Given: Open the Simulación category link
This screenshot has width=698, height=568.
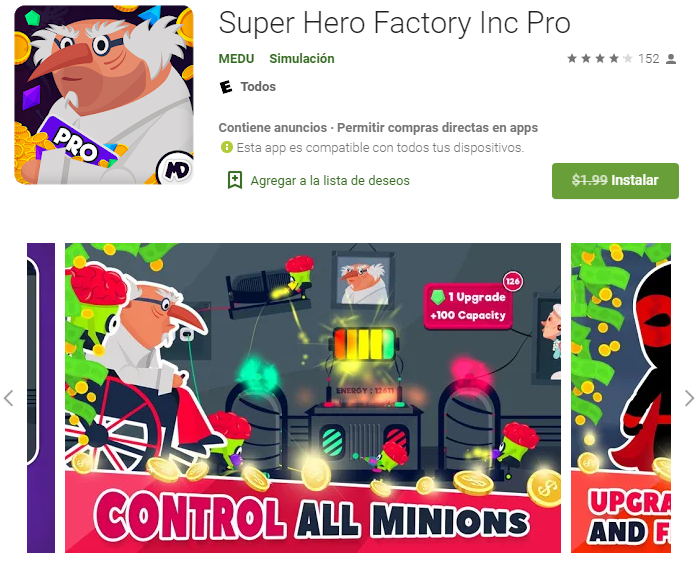Looking at the screenshot, I should coord(302,59).
